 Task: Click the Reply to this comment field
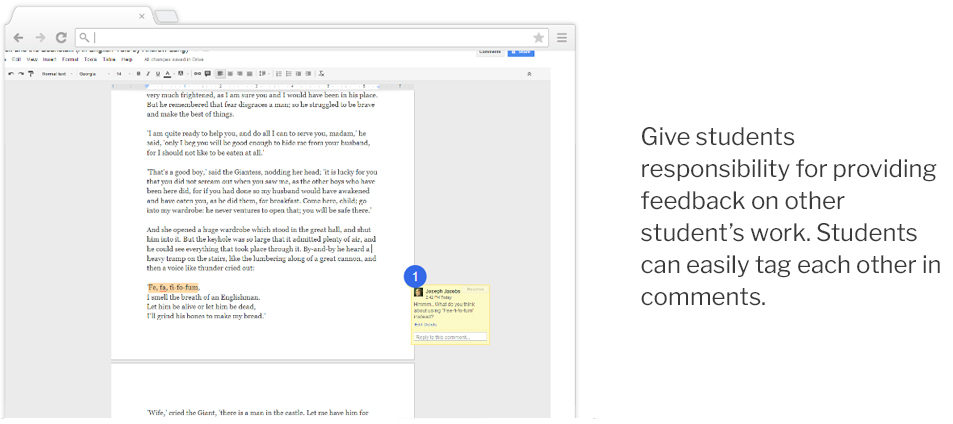(x=450, y=337)
